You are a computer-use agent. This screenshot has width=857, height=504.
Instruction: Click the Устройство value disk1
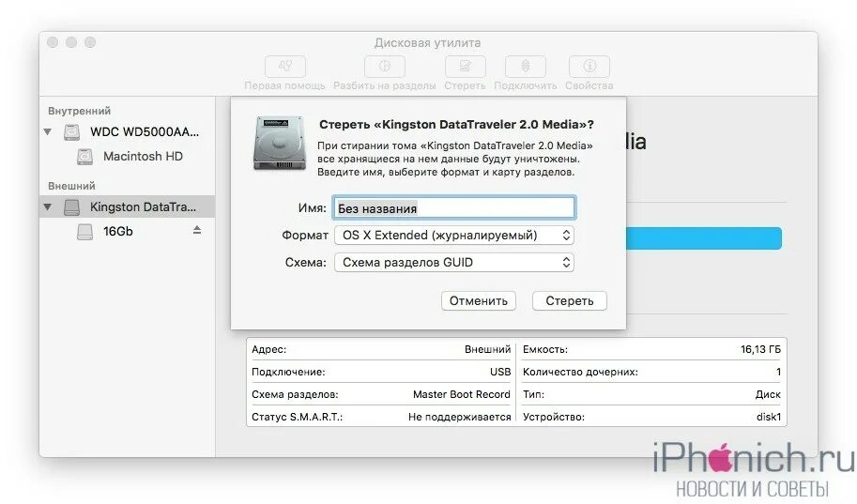(x=769, y=417)
